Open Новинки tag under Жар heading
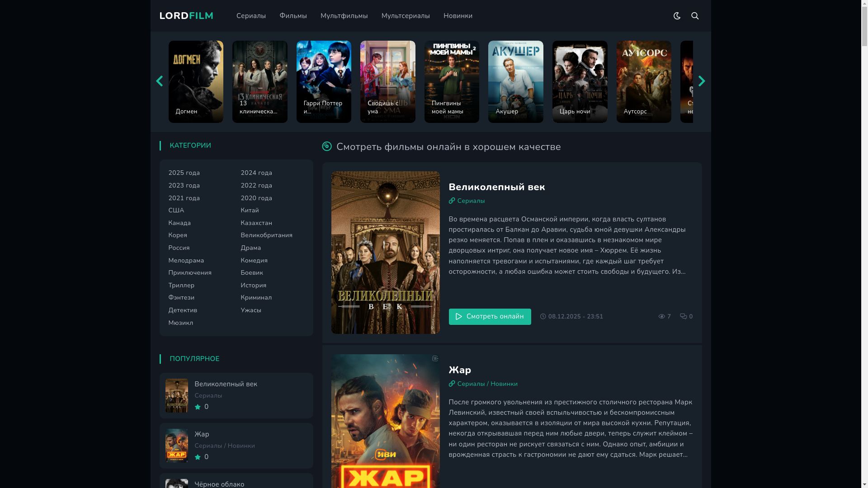Image resolution: width=868 pixels, height=488 pixels. [504, 384]
